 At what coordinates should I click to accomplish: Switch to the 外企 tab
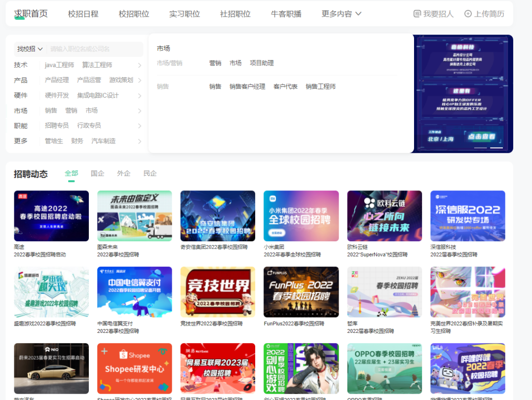tap(123, 174)
